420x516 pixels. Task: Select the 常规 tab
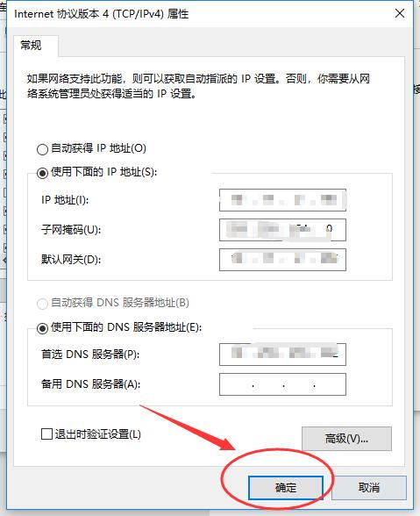point(32,46)
